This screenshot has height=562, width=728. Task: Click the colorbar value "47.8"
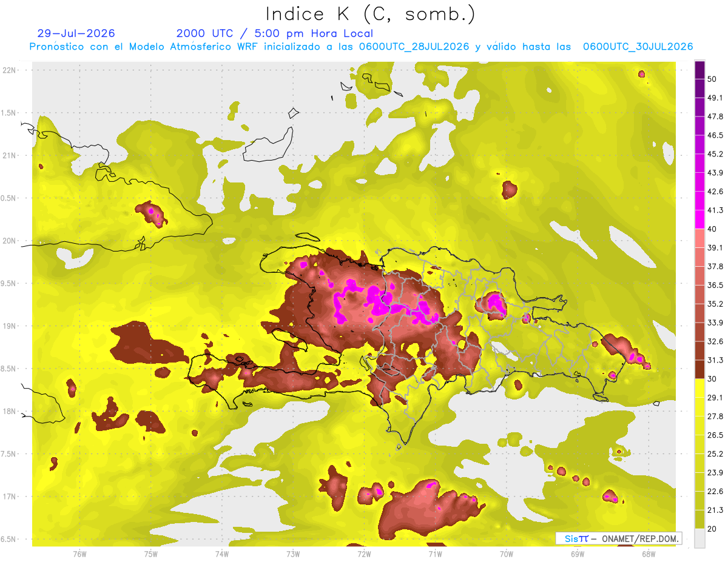pyautogui.click(x=715, y=116)
